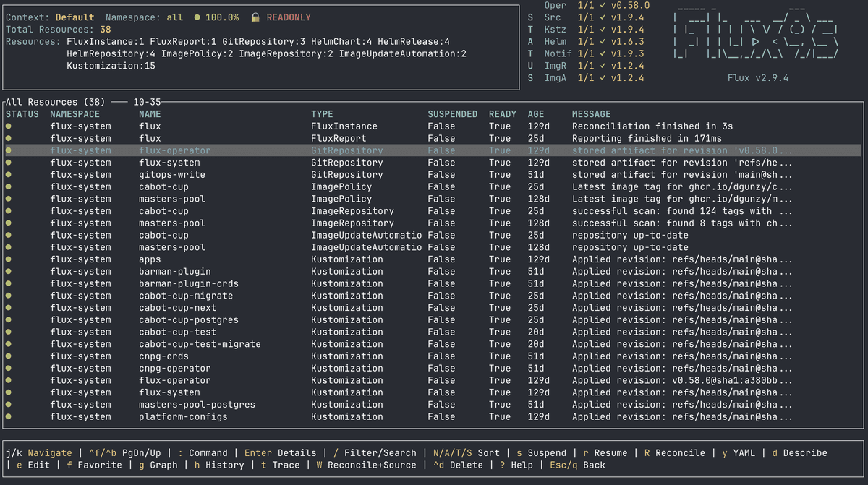Screen dimensions: 868x485
Task: Click the Reconcile shortcut hint
Action: (x=674, y=453)
